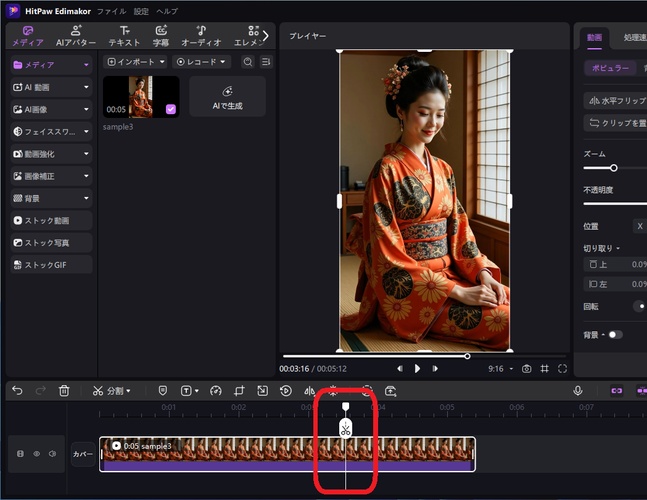Click the ズーム zoom slider handle
This screenshot has height=500, width=647.
pos(614,168)
